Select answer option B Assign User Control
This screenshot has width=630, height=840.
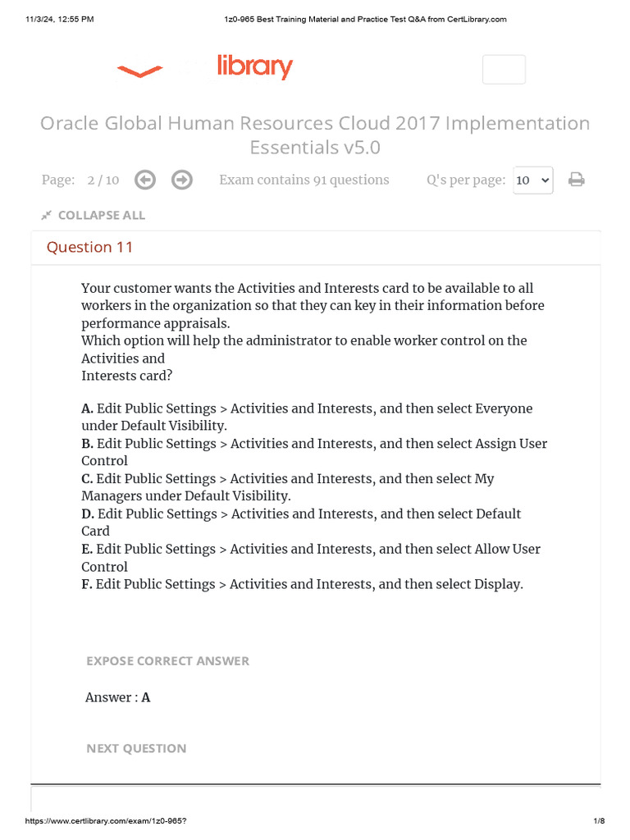click(314, 452)
